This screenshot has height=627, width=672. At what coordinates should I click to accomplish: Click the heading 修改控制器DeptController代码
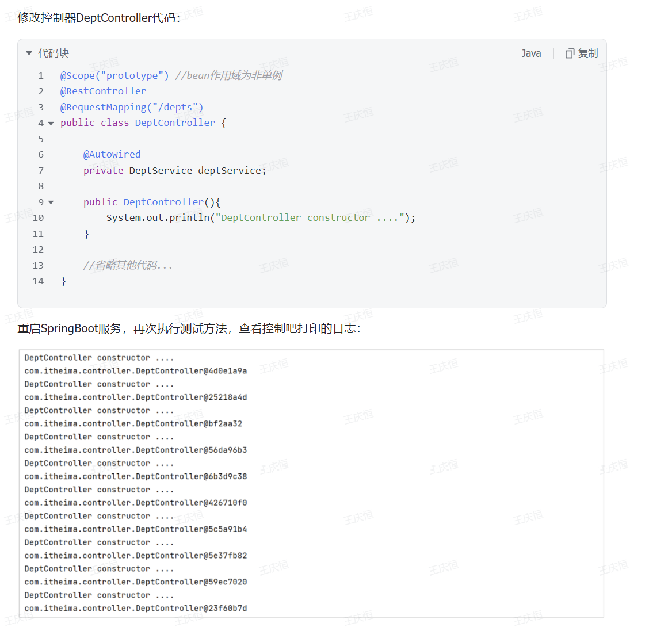[x=99, y=18]
